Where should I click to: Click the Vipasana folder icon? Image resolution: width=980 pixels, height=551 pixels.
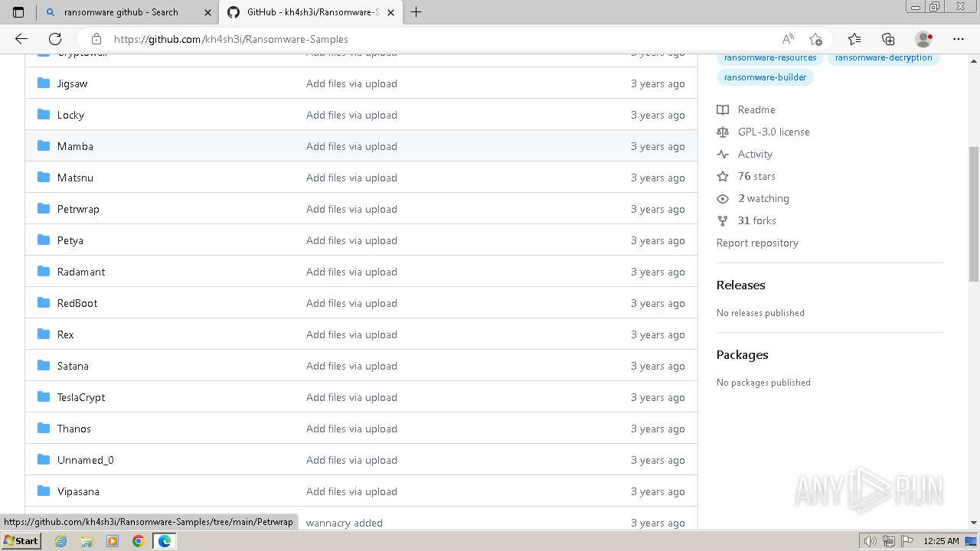(44, 491)
